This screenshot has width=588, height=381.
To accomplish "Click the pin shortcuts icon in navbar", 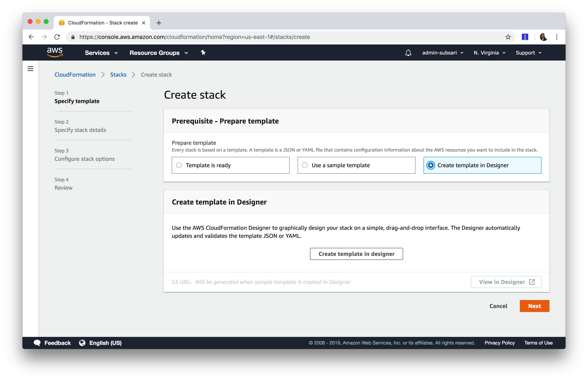I will [203, 53].
